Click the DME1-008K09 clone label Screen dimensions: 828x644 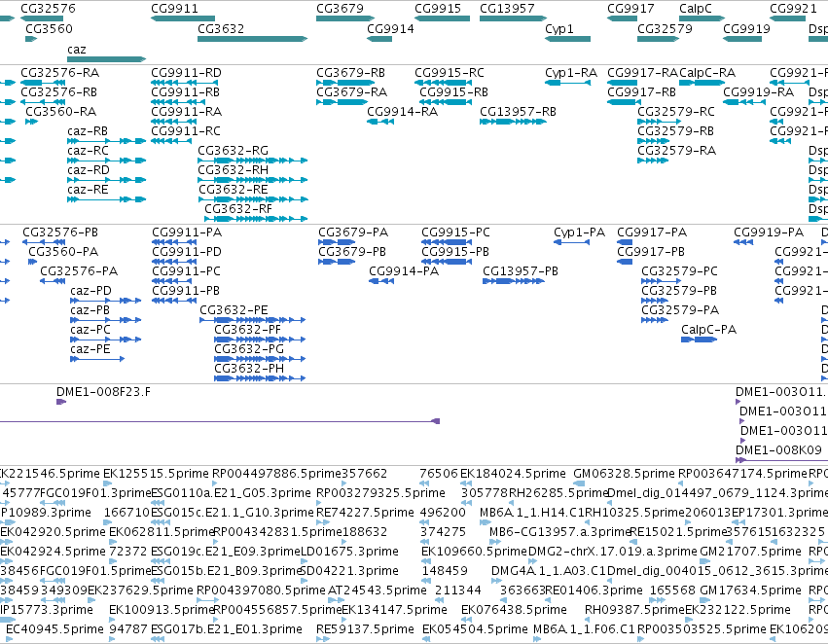(x=779, y=449)
